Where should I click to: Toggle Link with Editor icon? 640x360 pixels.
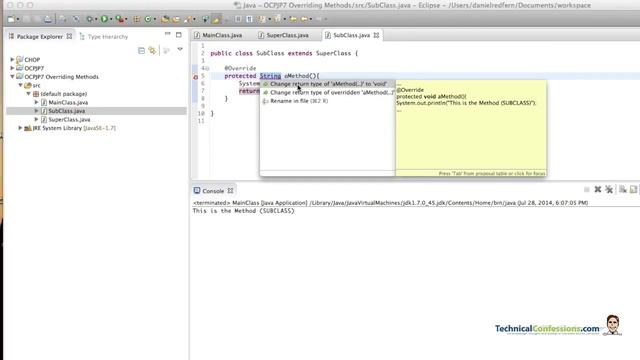(152, 51)
